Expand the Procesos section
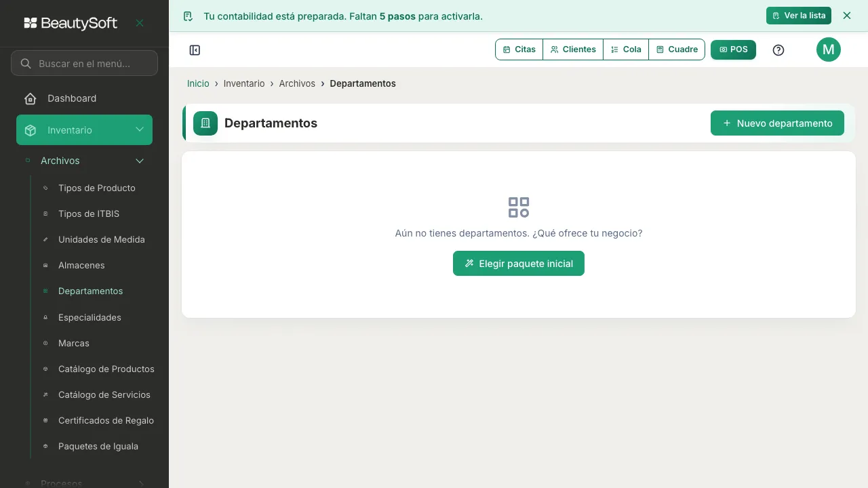Image resolution: width=868 pixels, height=488 pixels. [x=84, y=483]
